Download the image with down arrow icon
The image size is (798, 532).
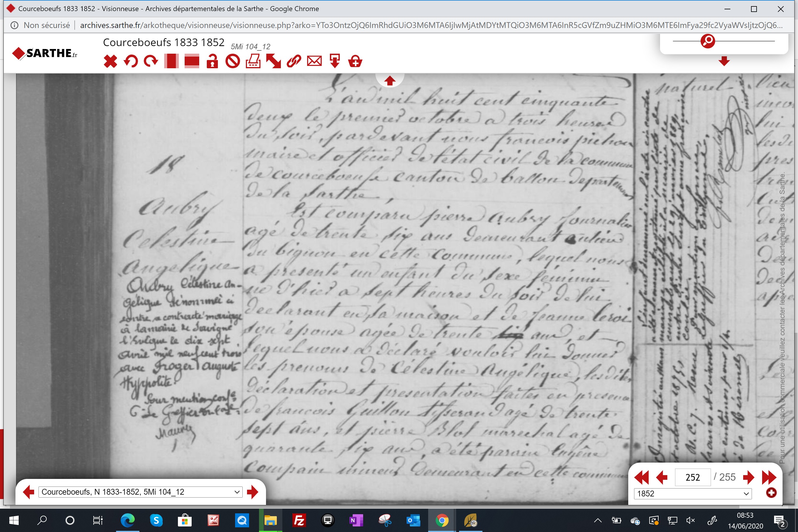335,62
